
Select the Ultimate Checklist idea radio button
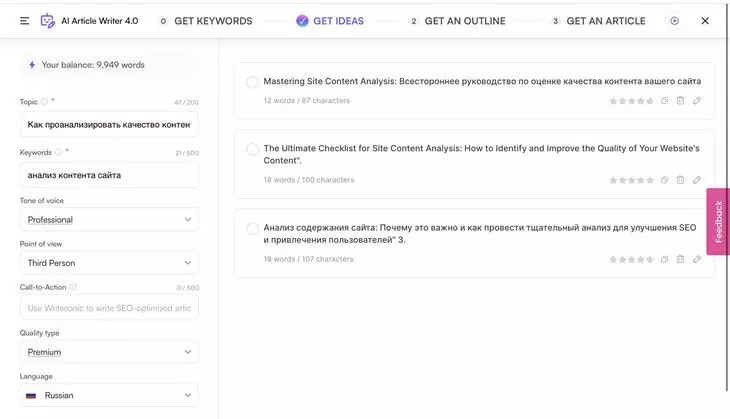[x=252, y=149]
